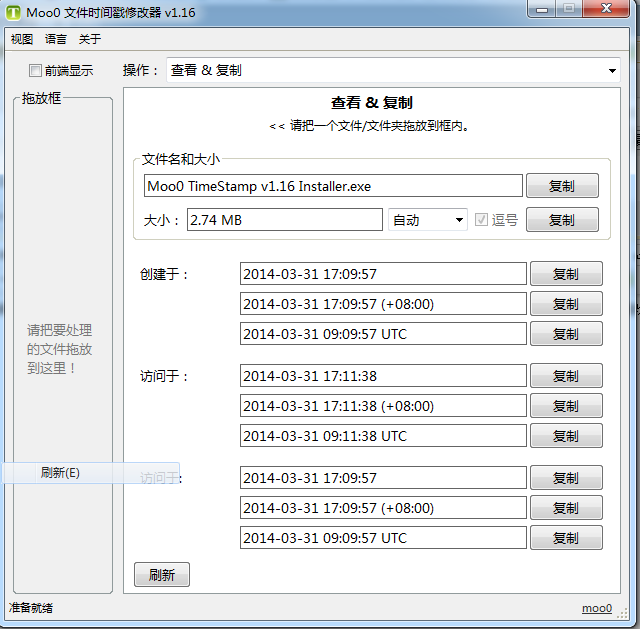Click the Moo0 app icon in title bar
This screenshot has width=640, height=629.
13,13
